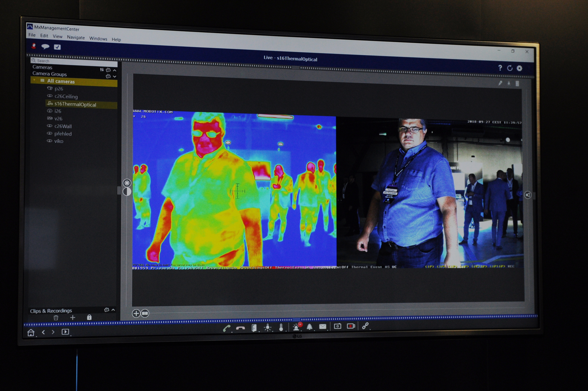Open the View menu
This screenshot has width=588, height=391.
[x=58, y=36]
